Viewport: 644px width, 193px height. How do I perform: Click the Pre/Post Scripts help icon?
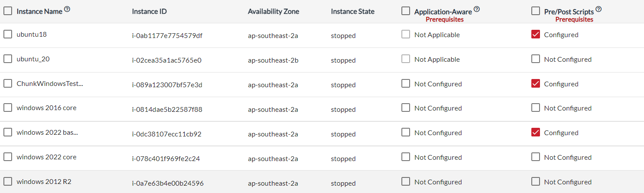pyautogui.click(x=598, y=9)
